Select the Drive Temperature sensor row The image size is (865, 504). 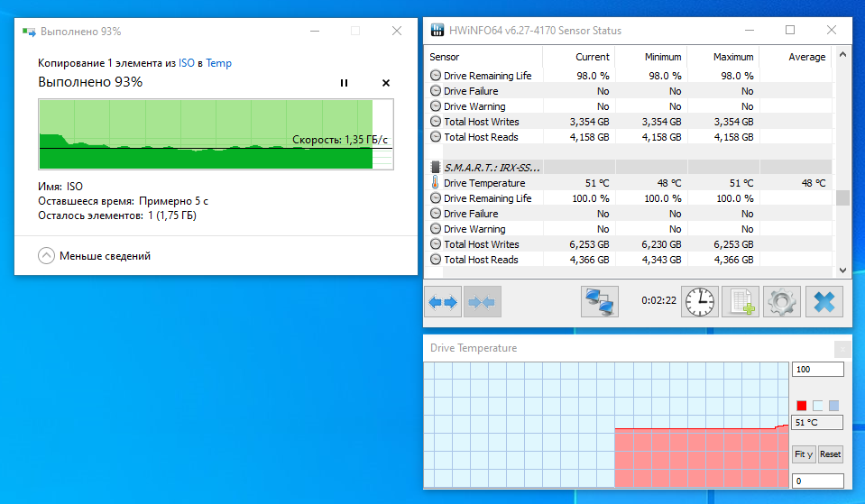pos(630,182)
